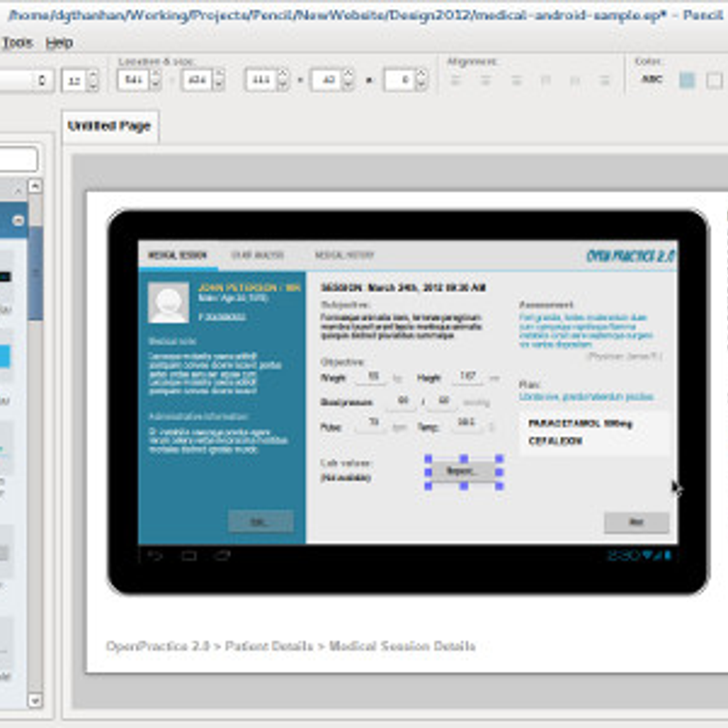Click the blue Assessment paragraph link
Screen dimensions: 728x728
point(586,331)
